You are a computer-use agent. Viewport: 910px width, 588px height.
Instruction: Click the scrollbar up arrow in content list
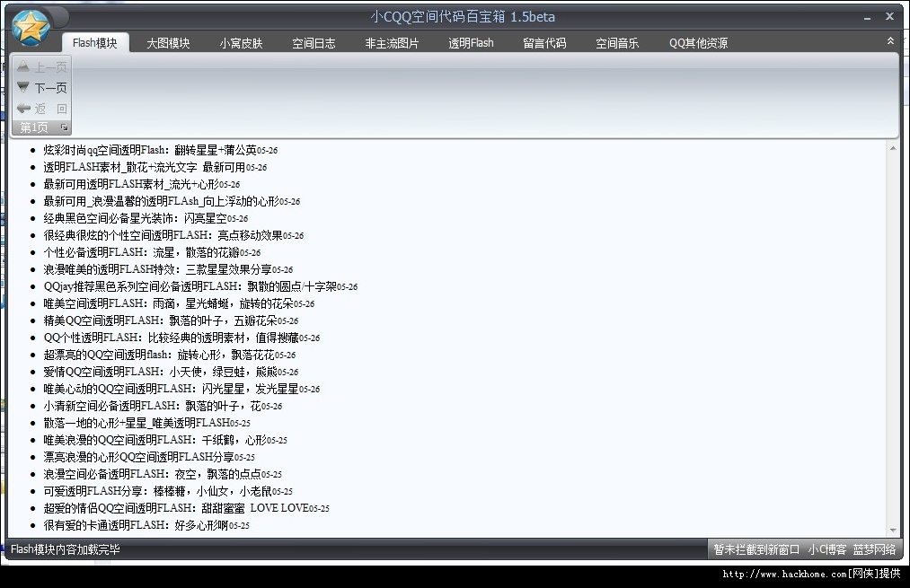click(893, 148)
